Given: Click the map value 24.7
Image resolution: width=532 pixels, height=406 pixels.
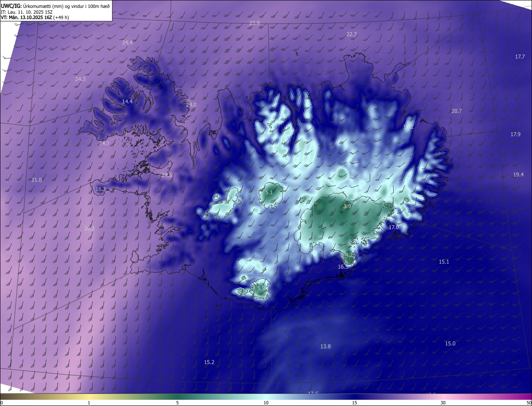Looking at the screenshot, I should tap(104, 144).
